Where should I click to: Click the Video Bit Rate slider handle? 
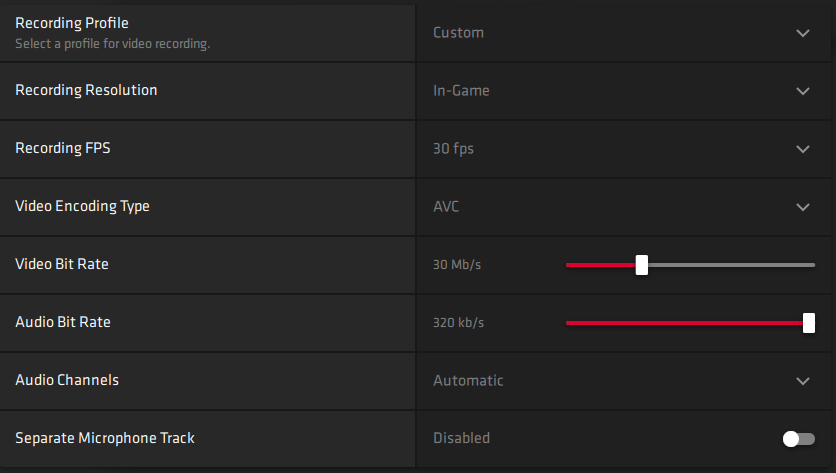click(642, 265)
